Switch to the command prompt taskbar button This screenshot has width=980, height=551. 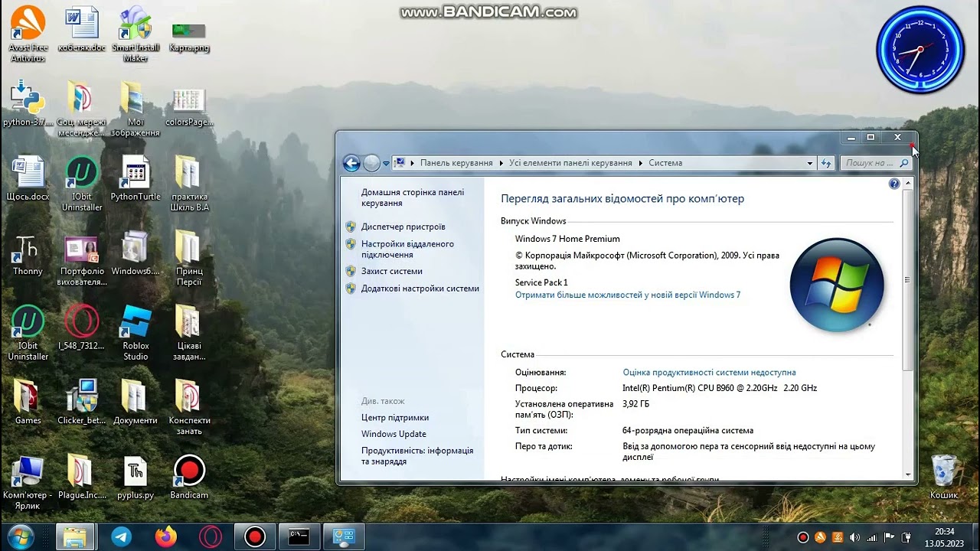pyautogui.click(x=299, y=536)
